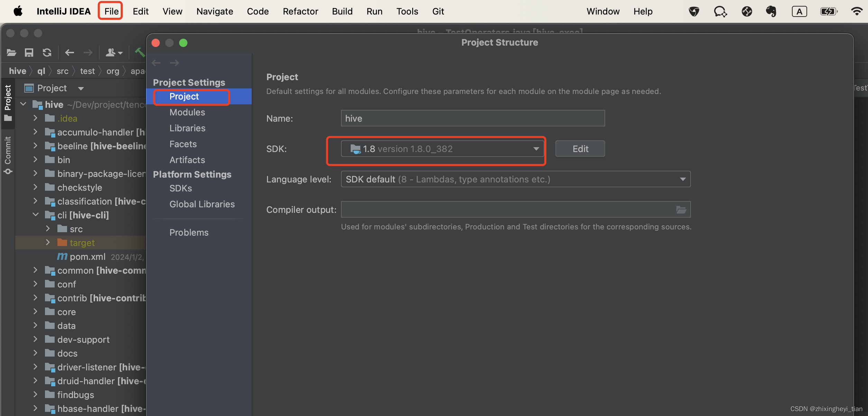Click the browse folder icon in Compiler output

pos(681,210)
